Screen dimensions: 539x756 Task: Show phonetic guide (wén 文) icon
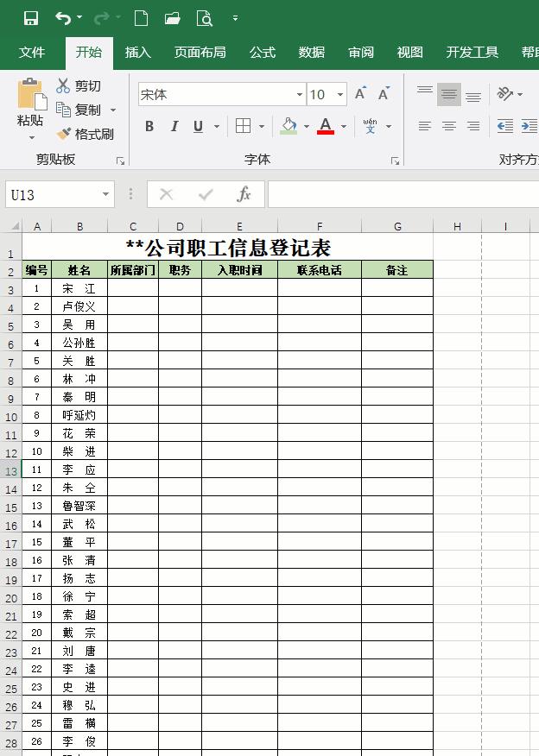(370, 126)
